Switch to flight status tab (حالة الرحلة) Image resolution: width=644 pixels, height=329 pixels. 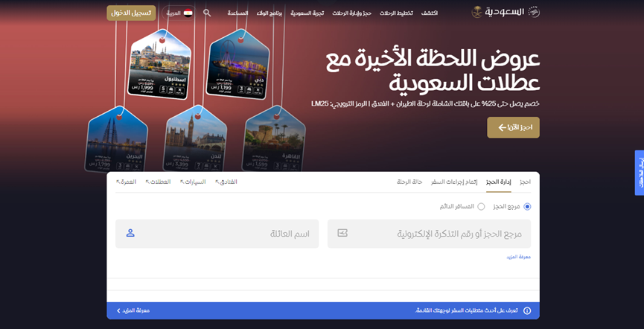409,182
